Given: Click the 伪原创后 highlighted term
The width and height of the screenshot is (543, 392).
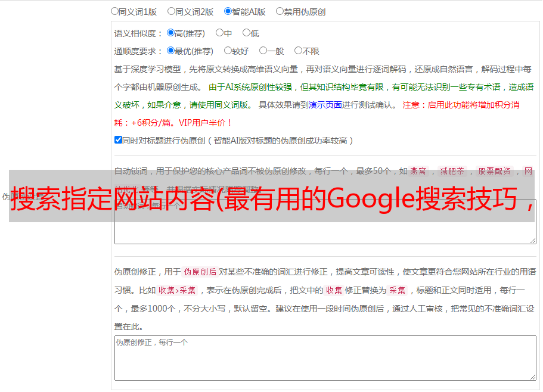Looking at the screenshot, I should (x=200, y=272).
